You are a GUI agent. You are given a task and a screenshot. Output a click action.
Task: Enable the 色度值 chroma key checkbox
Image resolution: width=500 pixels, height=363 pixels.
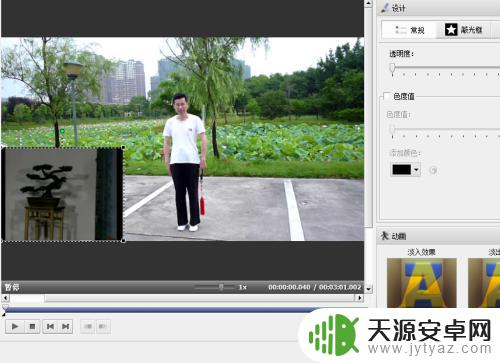click(x=387, y=96)
